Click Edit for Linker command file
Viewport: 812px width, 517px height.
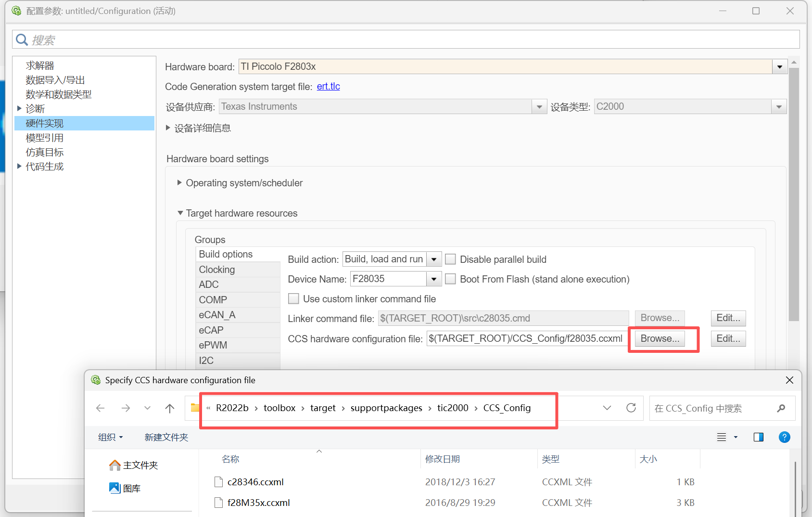pos(728,318)
